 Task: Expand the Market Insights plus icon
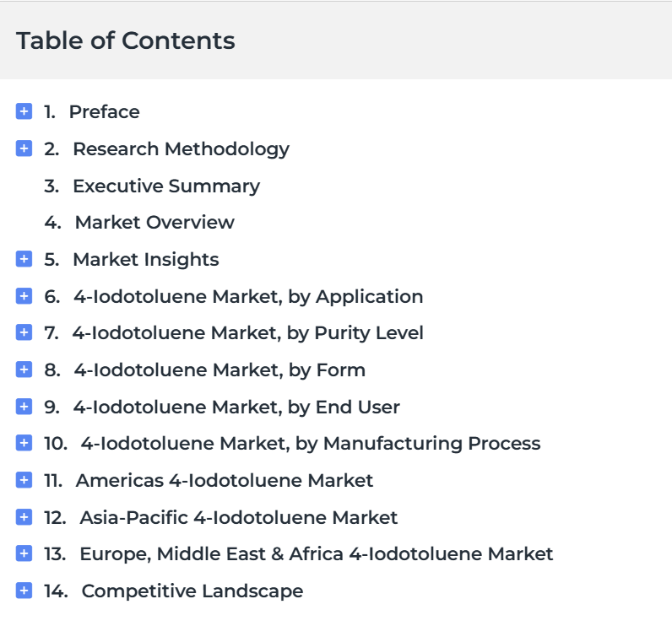[24, 259]
